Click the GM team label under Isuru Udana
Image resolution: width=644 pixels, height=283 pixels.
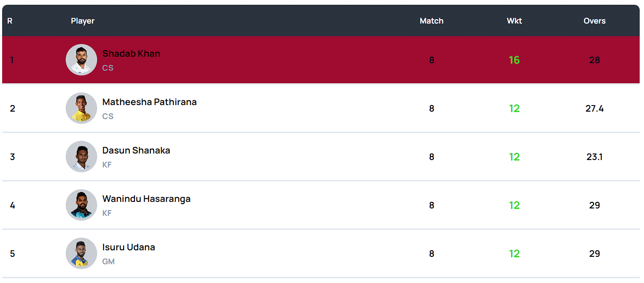(108, 262)
